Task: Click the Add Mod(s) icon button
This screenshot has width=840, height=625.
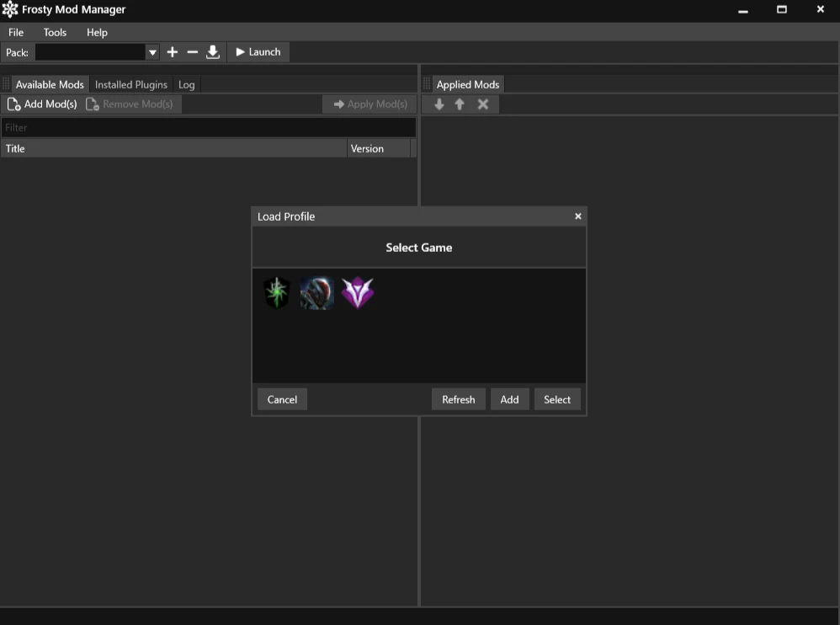Action: click(x=13, y=104)
